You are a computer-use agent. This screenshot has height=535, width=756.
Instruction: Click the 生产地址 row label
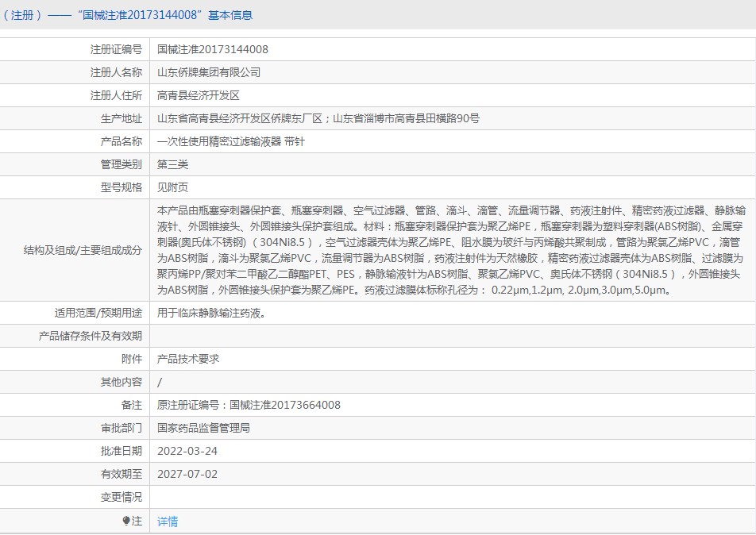121,118
